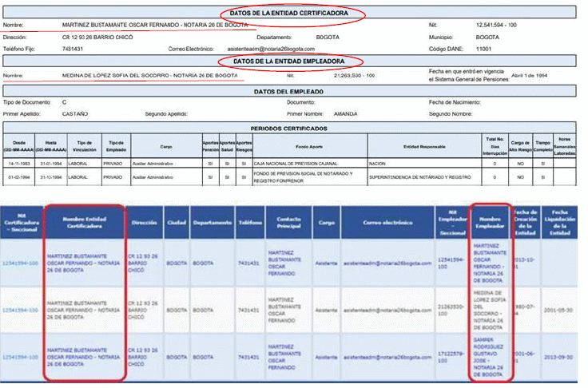Click the 'DATOS DE LA ENTIDAD CERTIFICADORA' heading
The image size is (588, 388).
click(x=291, y=14)
